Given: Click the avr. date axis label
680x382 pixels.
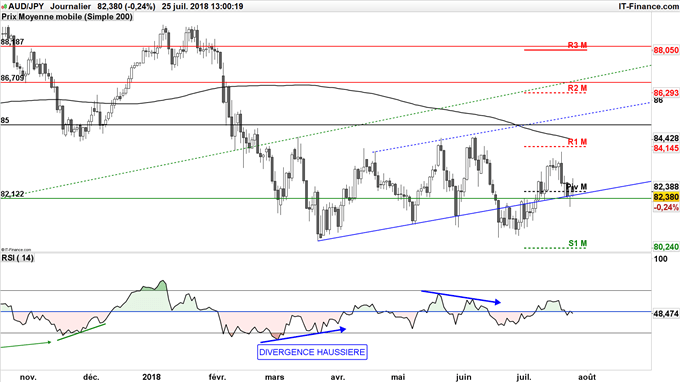Looking at the screenshot, I should [x=338, y=377].
